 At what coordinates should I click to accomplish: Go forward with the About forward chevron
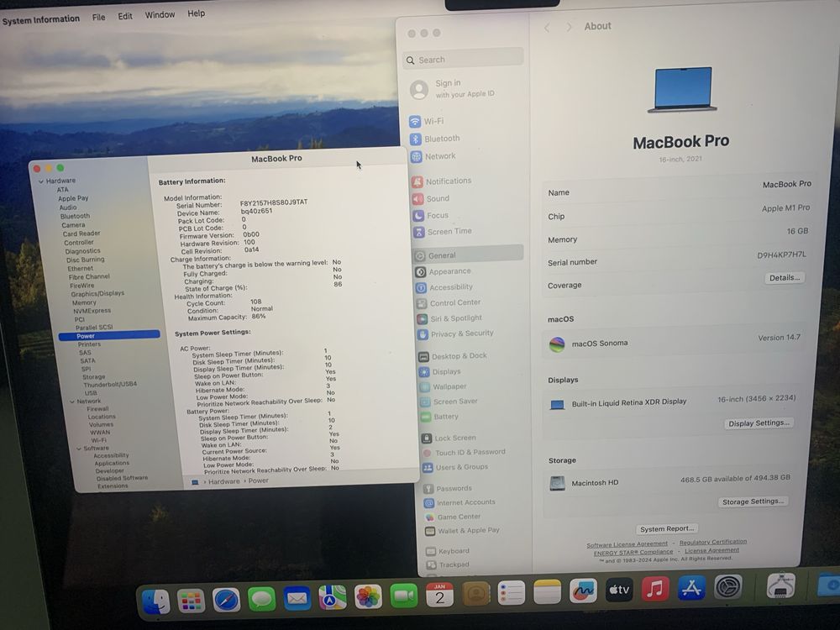(569, 27)
